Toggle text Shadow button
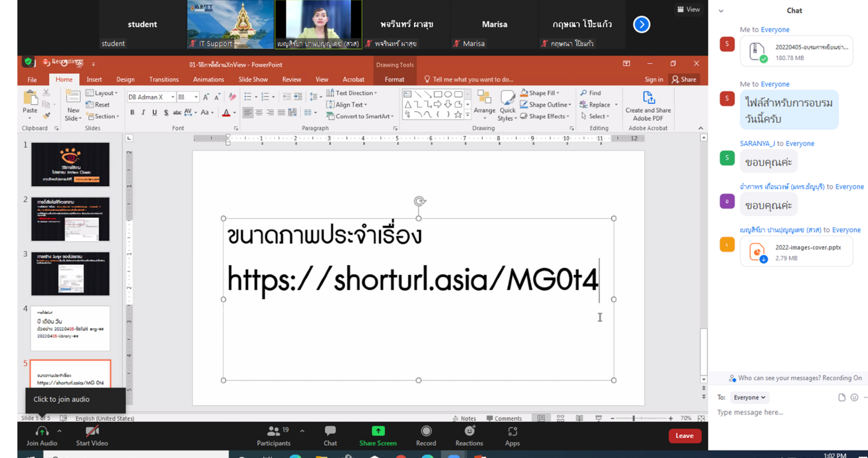The image size is (868, 458). click(x=166, y=112)
